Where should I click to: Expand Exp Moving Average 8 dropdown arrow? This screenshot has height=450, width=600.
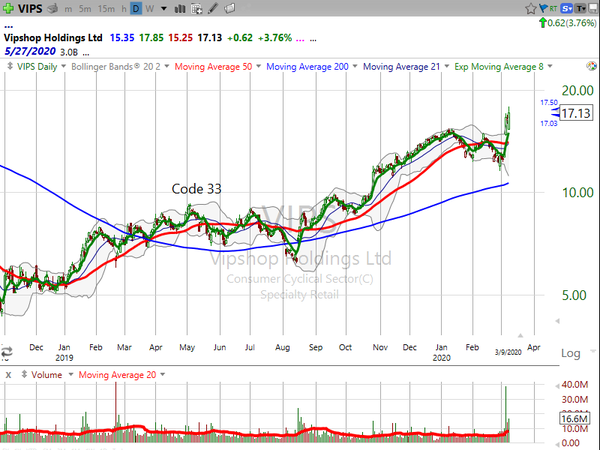click(x=550, y=66)
